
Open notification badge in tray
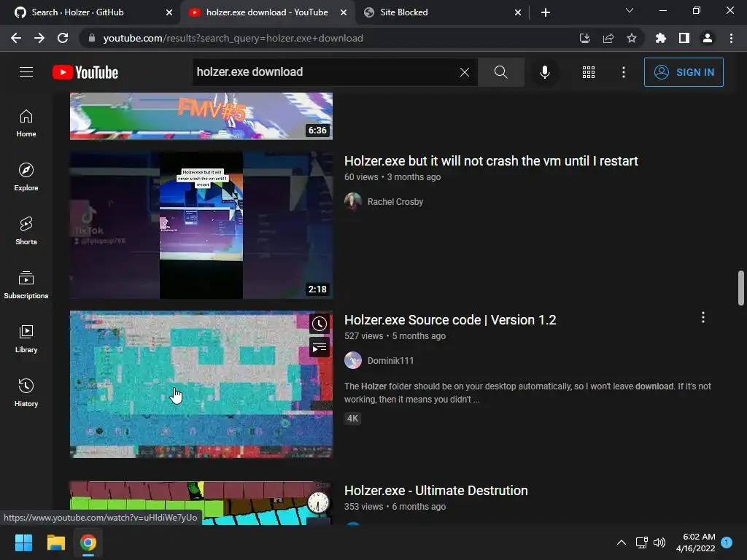(727, 542)
